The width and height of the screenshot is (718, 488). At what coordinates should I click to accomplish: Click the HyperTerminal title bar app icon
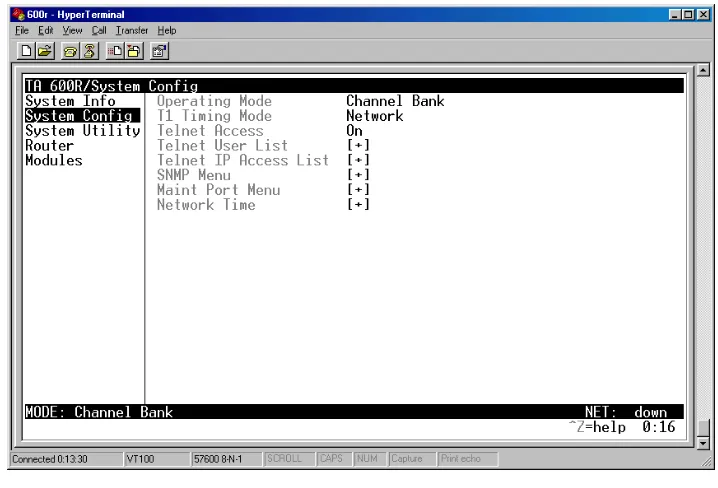coord(18,15)
